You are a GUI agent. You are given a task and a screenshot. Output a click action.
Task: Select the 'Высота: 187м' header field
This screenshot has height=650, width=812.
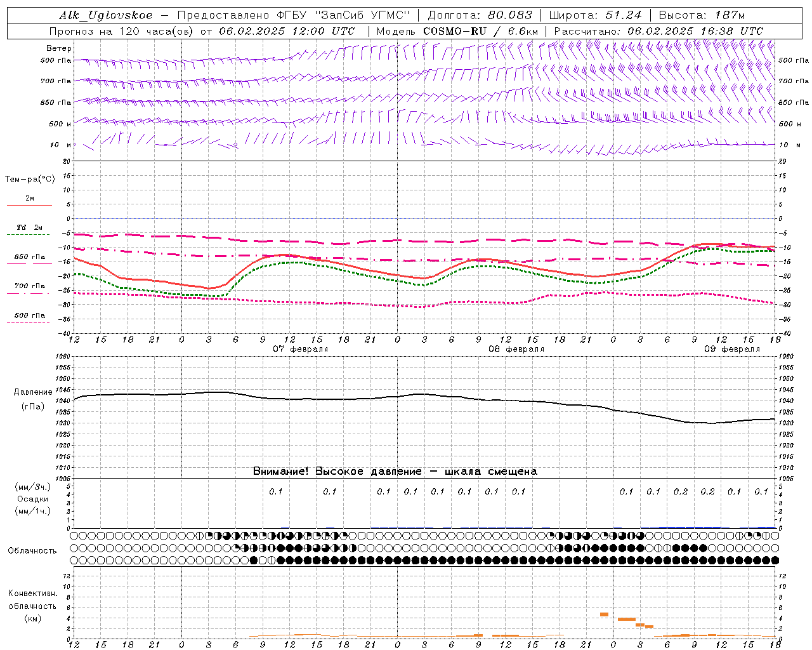702,15
